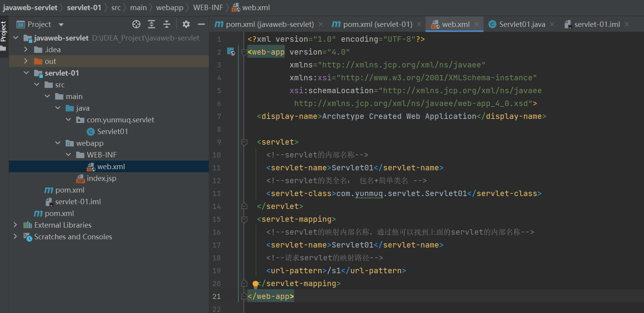Click the Expand All icon in Project panel

pyautogui.click(x=152, y=24)
